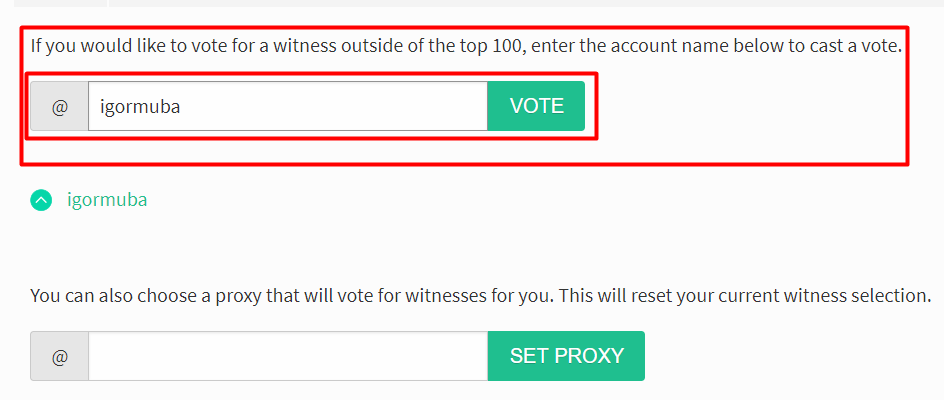
Task: Click the SET PROXY button
Action: coord(567,356)
